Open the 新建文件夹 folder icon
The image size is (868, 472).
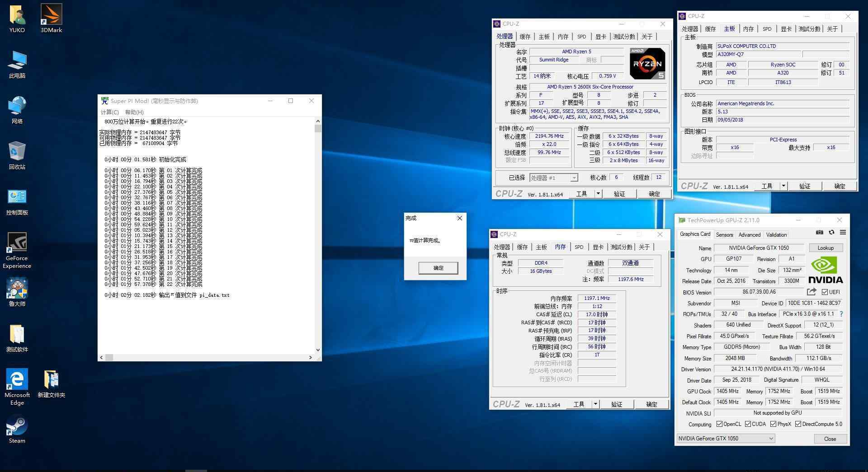tap(51, 384)
